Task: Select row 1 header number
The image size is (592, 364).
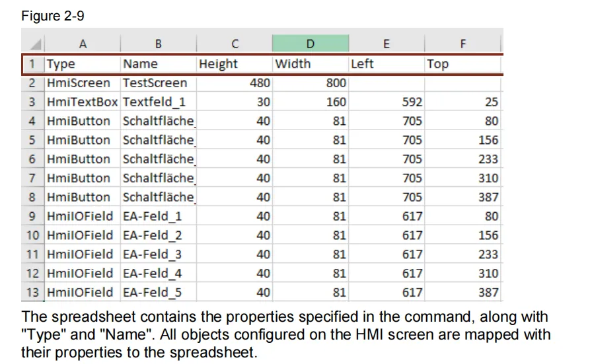Action: [32, 64]
